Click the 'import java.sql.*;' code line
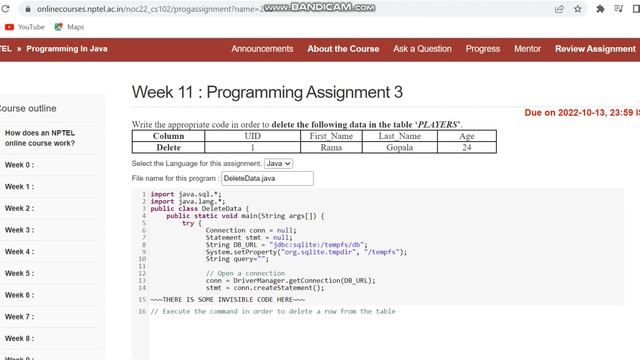The width and height of the screenshot is (640, 360). (x=186, y=194)
